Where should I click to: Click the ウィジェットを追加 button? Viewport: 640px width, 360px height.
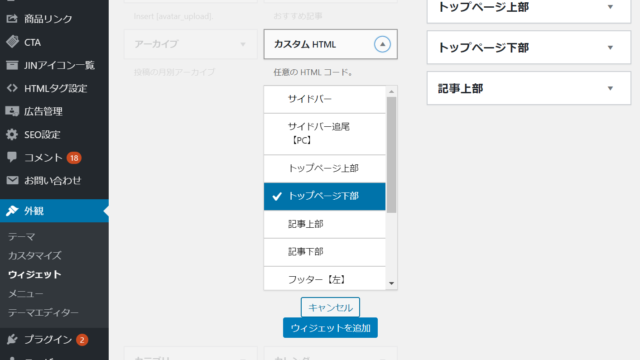330,328
